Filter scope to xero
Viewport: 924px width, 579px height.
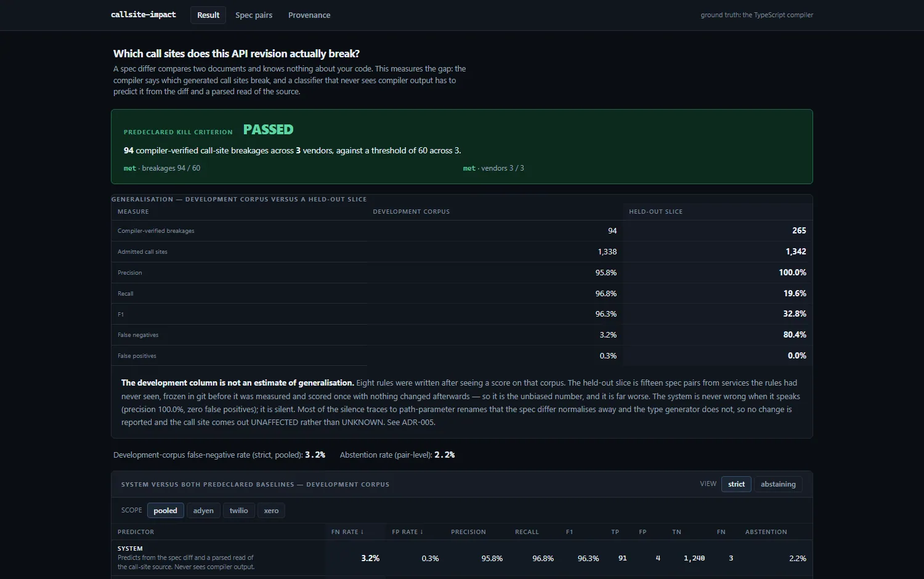(x=271, y=511)
